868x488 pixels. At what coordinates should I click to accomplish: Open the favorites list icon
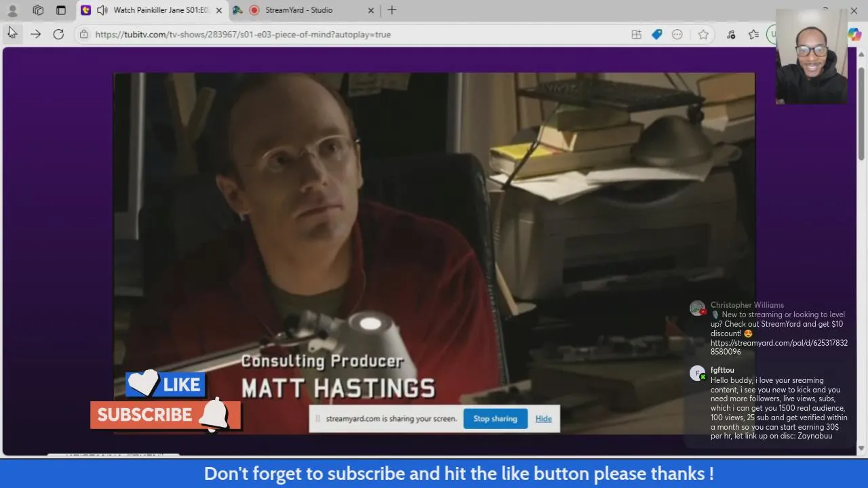[753, 34]
